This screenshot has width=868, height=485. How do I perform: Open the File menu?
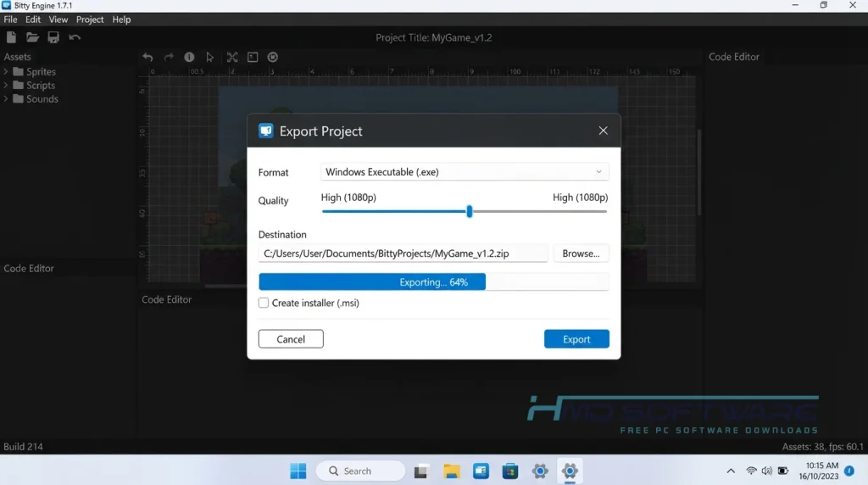pyautogui.click(x=10, y=20)
